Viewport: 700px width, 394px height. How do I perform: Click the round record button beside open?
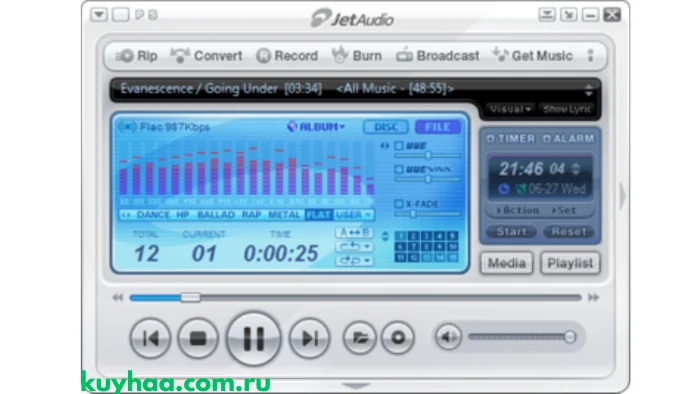click(398, 338)
